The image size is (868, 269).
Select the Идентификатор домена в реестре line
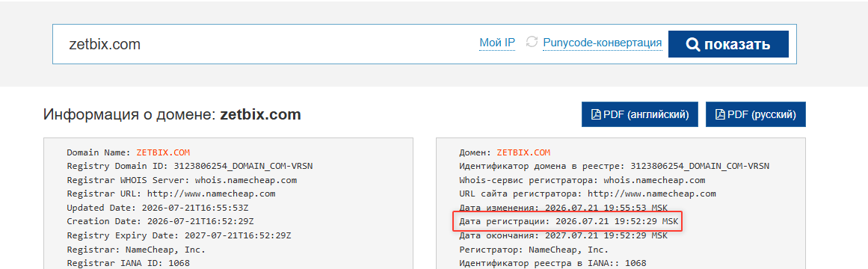pos(614,166)
